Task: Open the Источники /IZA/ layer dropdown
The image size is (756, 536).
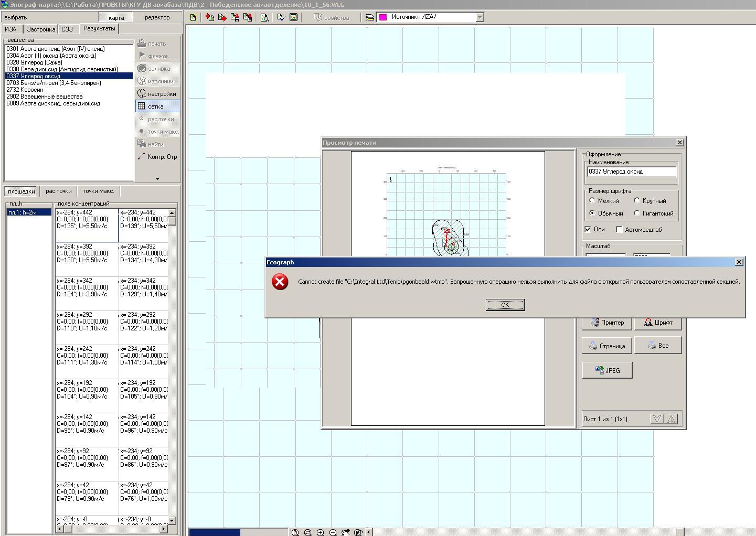Action: click(x=480, y=17)
